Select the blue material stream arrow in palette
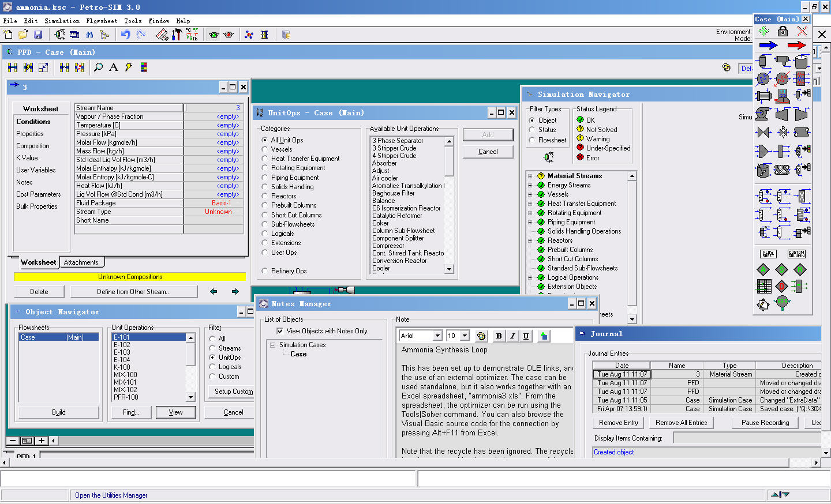 (768, 46)
